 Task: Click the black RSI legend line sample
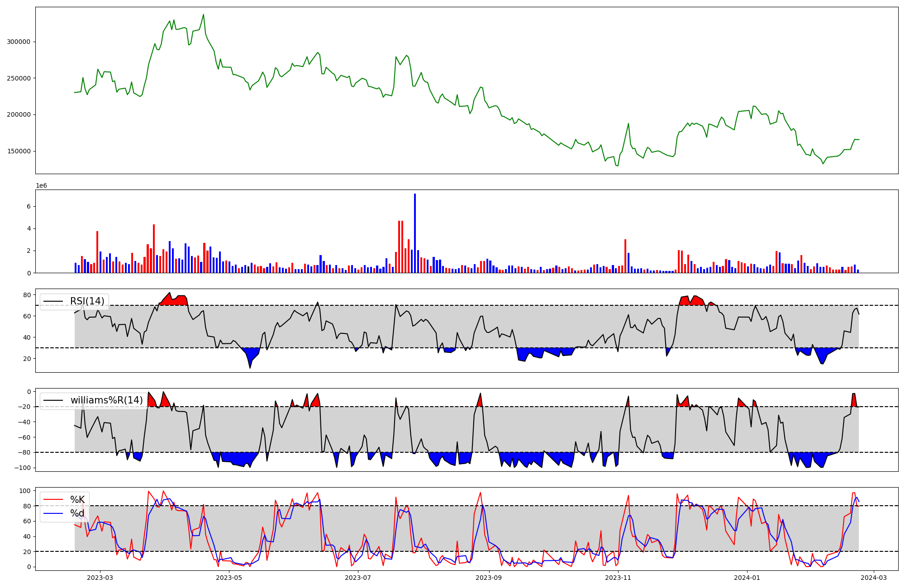click(53, 301)
